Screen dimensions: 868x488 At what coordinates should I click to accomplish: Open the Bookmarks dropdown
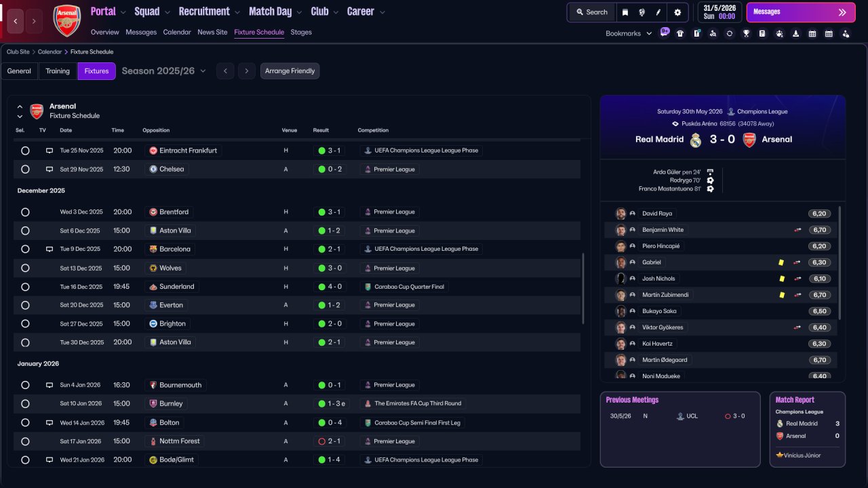pyautogui.click(x=629, y=33)
